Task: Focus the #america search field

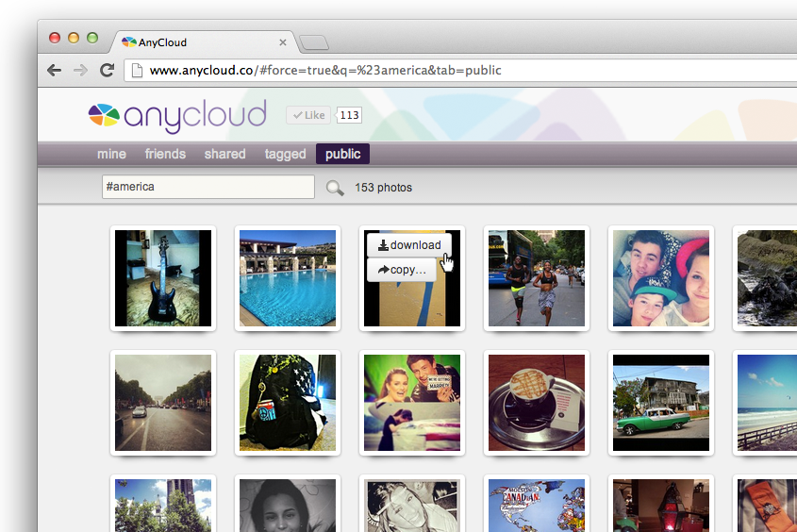Action: point(208,187)
